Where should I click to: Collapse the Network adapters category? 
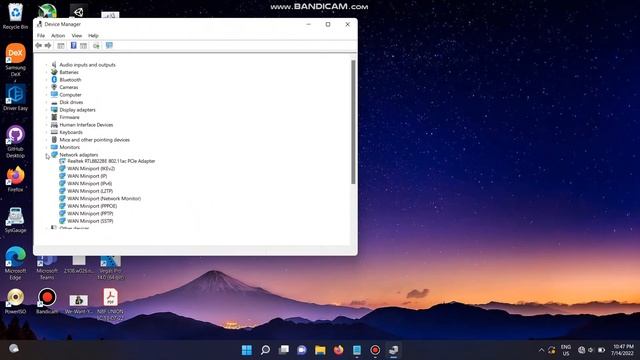(x=47, y=155)
